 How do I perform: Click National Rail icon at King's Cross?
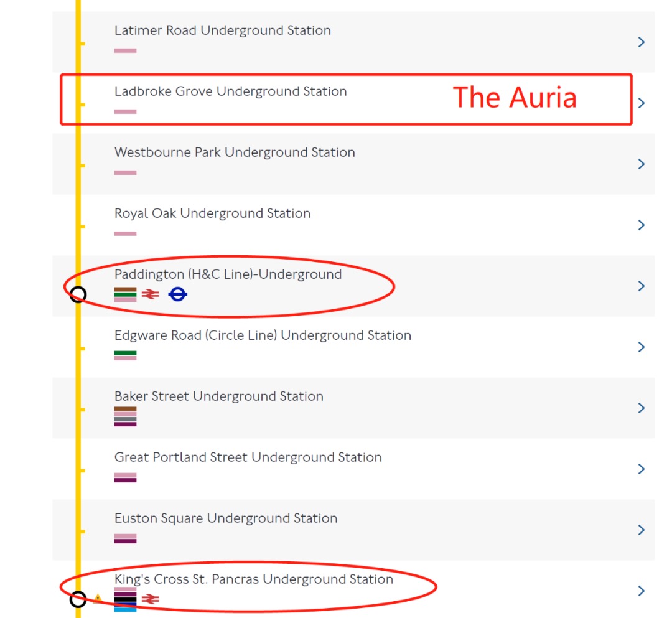[151, 599]
